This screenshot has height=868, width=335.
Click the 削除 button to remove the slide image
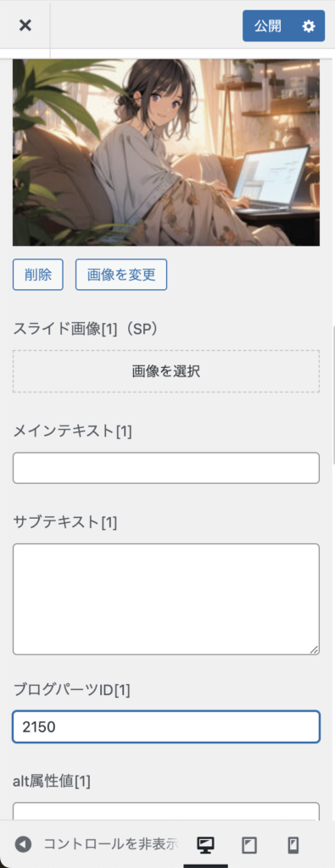click(x=38, y=275)
